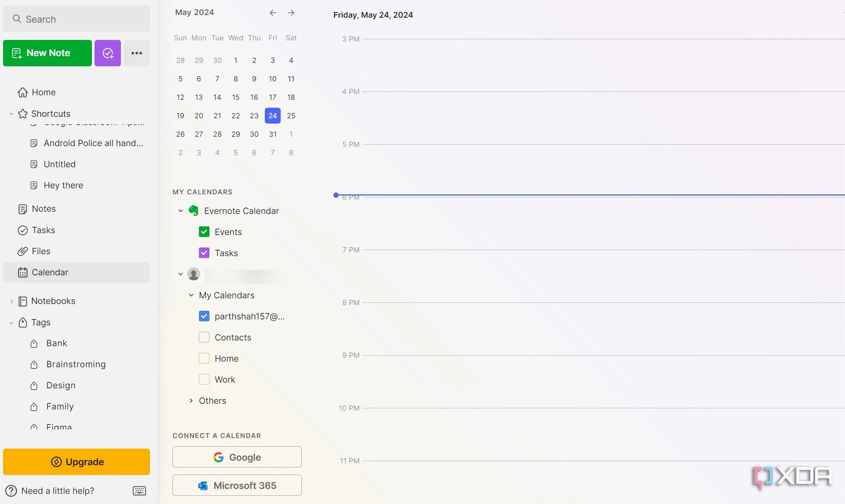Enable the Work calendar checkbox

point(204,379)
